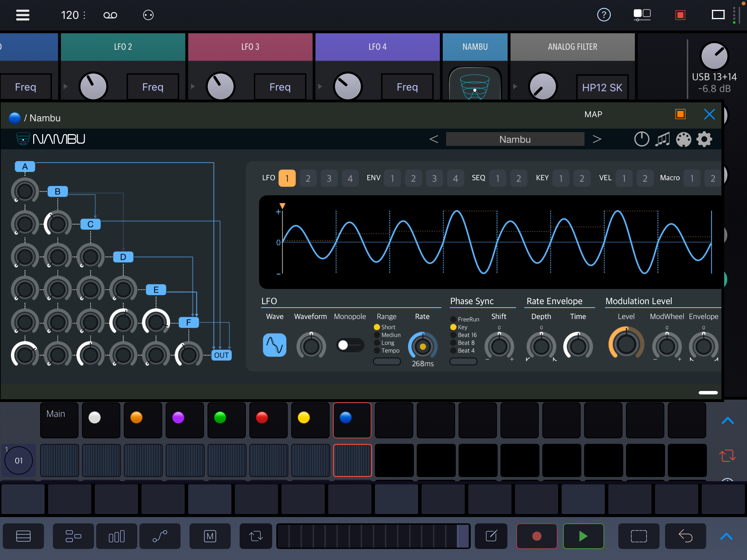Adjust the Waveform knob
The width and height of the screenshot is (747, 560).
tap(311, 346)
